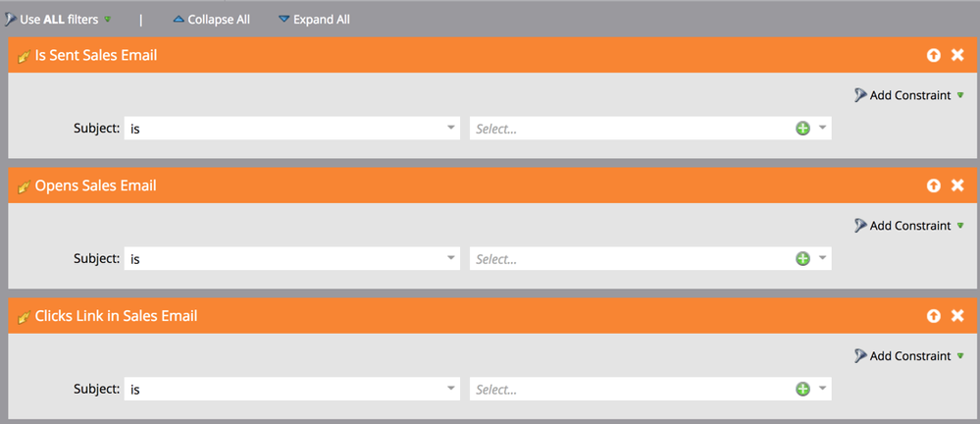Collapse All filters
This screenshot has height=424, width=980.
coord(211,20)
